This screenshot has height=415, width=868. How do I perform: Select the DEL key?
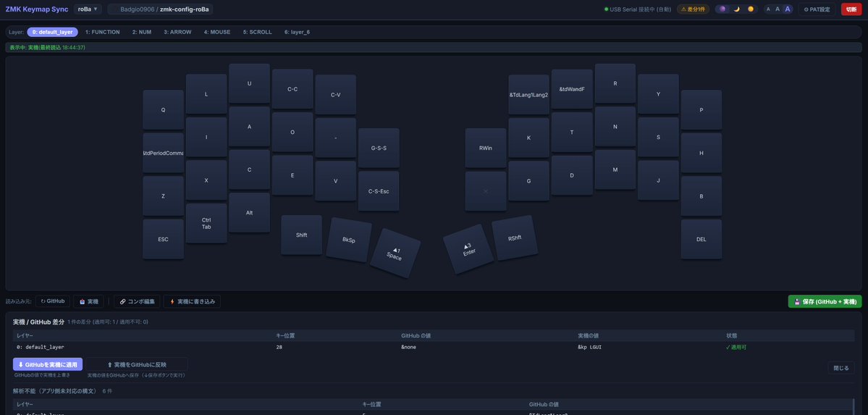[701, 239]
